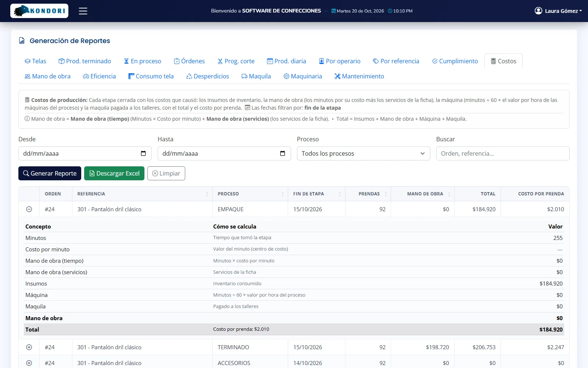Open the Por operario tab
The image size is (588, 368).
click(340, 61)
